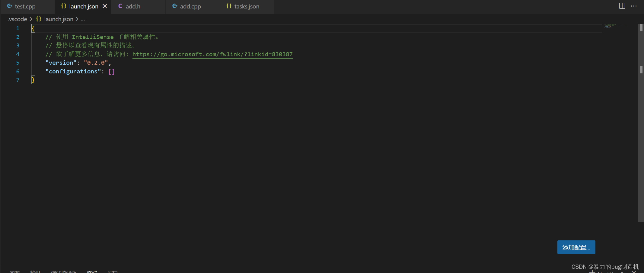Image resolution: width=644 pixels, height=273 pixels.
Task: Click line number 7 in gutter
Action: click(18, 80)
